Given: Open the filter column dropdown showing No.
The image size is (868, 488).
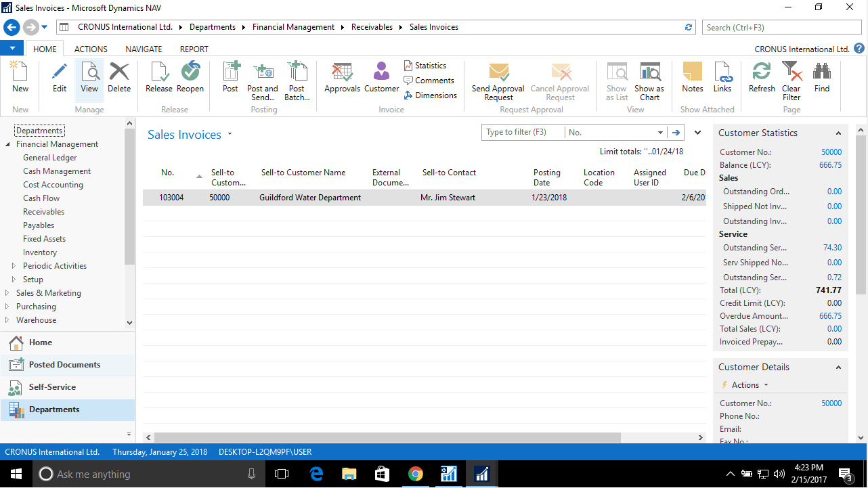Looking at the screenshot, I should tap(661, 132).
